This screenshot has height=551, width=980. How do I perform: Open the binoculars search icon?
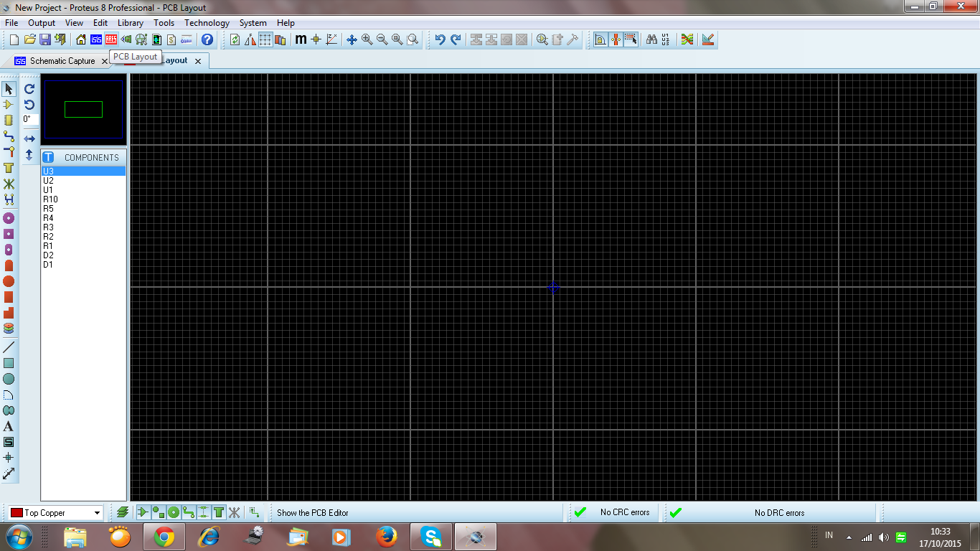(x=651, y=39)
